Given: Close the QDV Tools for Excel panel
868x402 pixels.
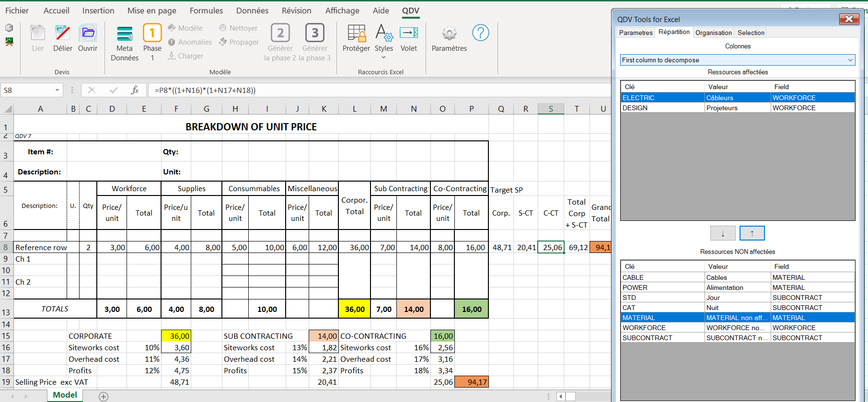Looking at the screenshot, I should pyautogui.click(x=849, y=19).
